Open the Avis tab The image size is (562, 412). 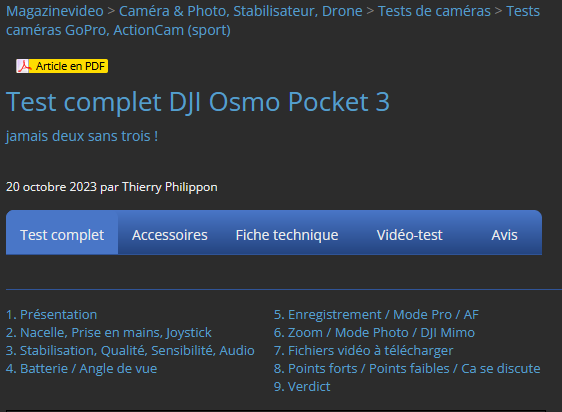pos(504,235)
